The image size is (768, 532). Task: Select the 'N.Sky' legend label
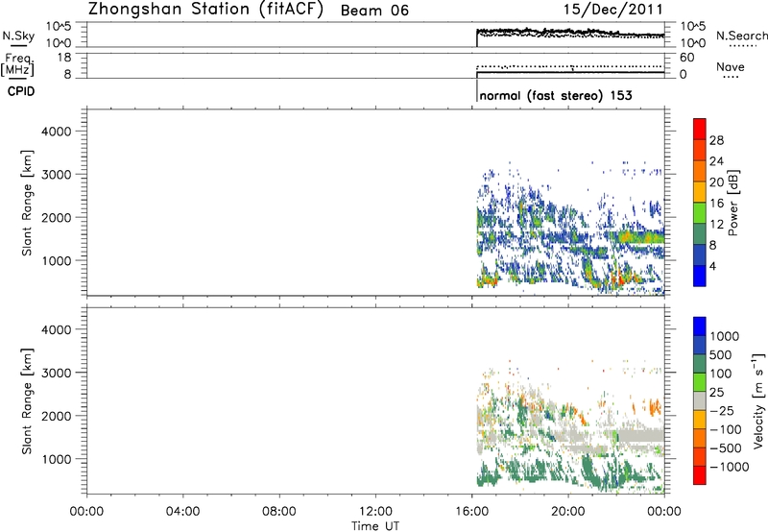18,36
